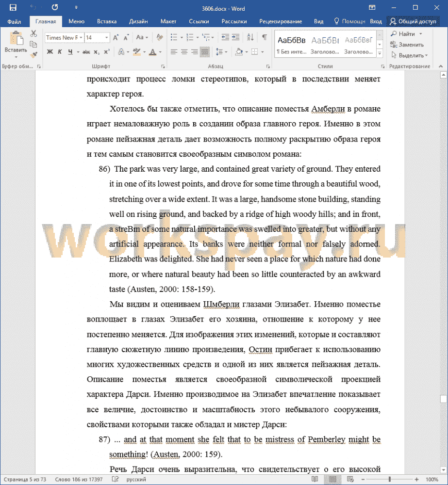Viewport: 448px width, 485px height.
Task: Click the Cut scissors icon
Action: point(33,33)
